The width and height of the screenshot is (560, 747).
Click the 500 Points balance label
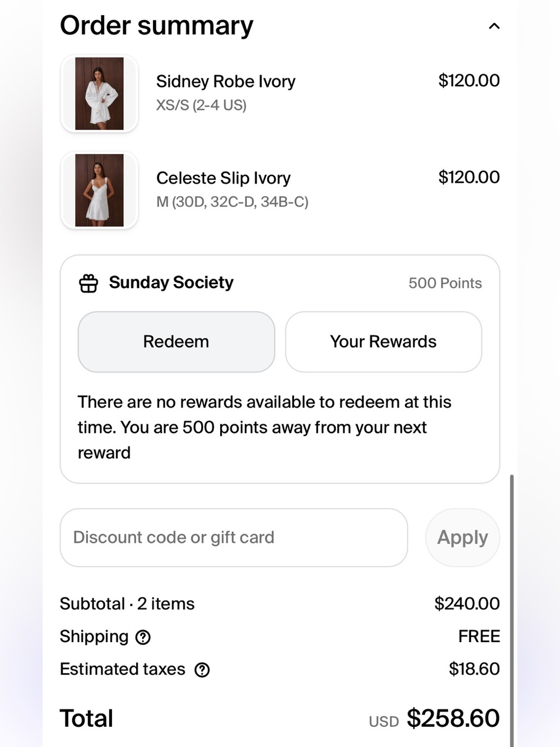[x=445, y=283]
